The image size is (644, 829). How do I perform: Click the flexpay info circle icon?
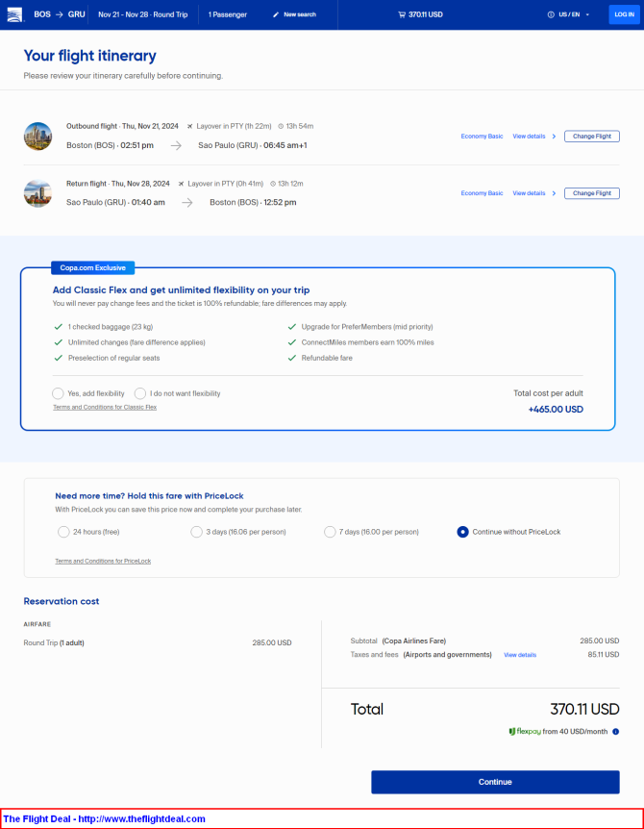point(615,732)
